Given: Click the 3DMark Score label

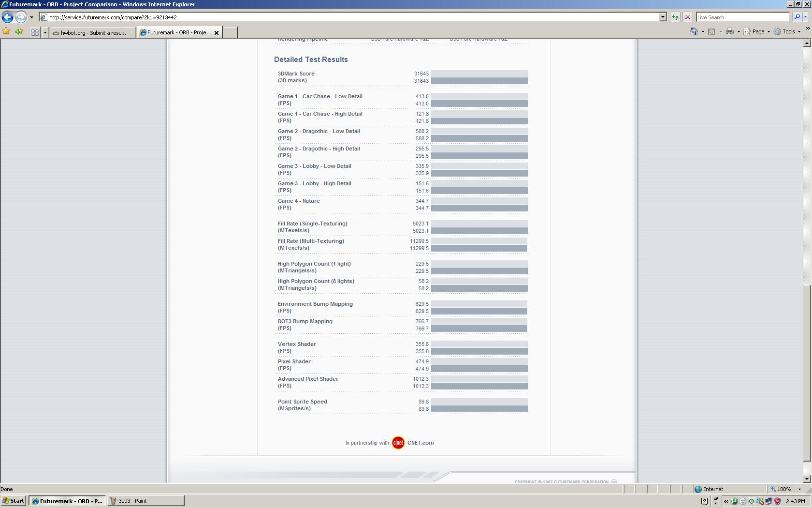Looking at the screenshot, I should [296, 74].
